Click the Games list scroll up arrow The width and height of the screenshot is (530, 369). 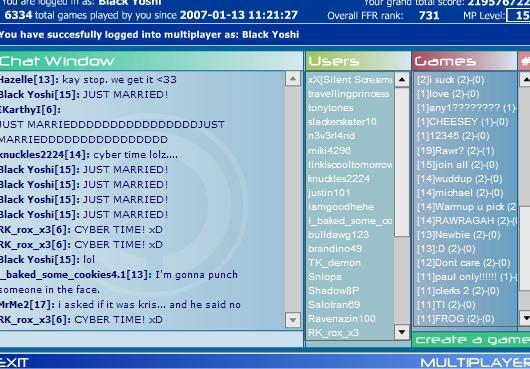[525, 80]
